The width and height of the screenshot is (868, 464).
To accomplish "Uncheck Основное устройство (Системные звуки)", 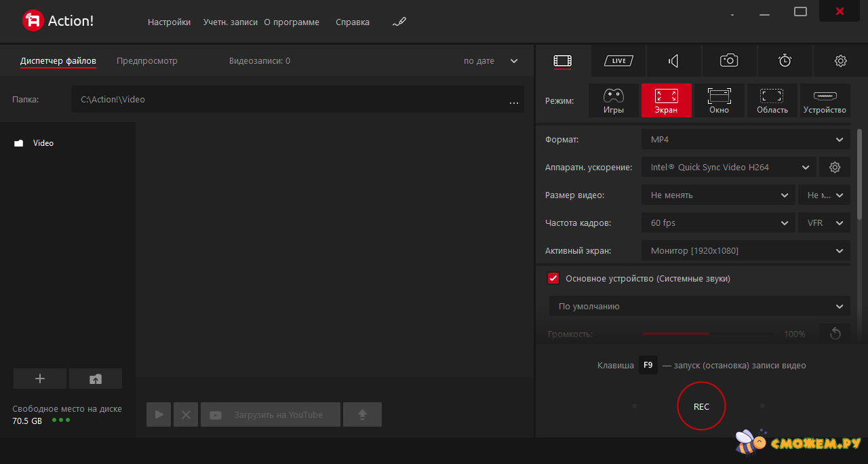I will [553, 278].
